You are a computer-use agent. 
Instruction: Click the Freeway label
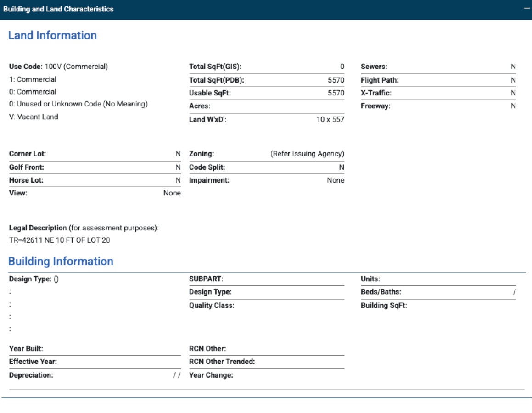(x=375, y=106)
